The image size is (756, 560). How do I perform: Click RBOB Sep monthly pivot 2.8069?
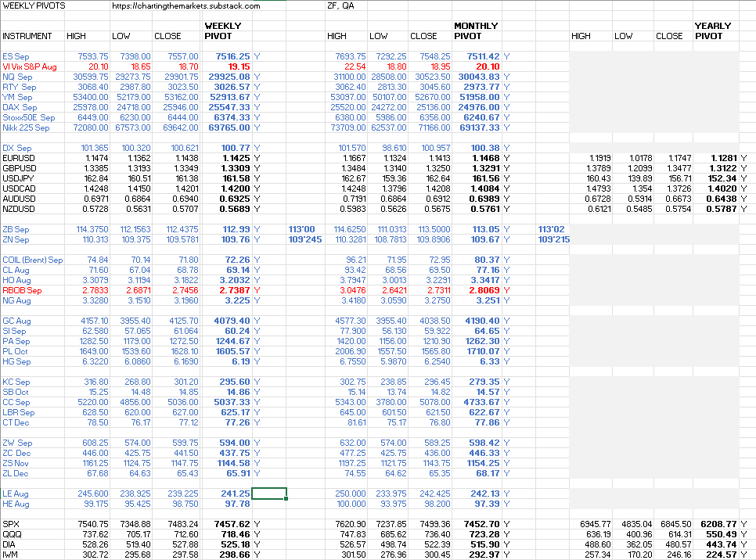coord(484,290)
